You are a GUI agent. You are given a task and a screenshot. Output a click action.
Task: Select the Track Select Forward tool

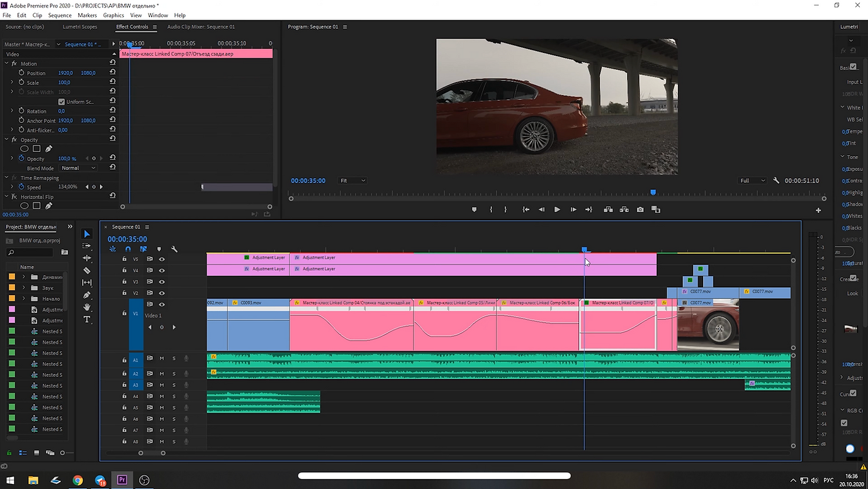87,246
